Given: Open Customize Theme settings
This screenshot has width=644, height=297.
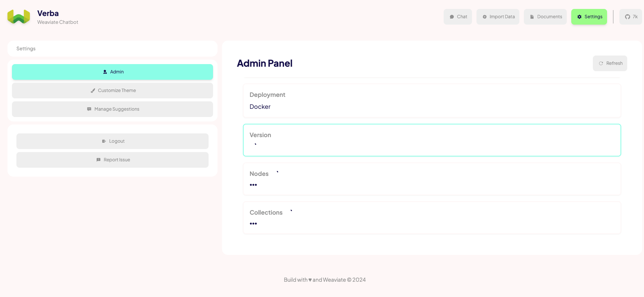Looking at the screenshot, I should (112, 91).
